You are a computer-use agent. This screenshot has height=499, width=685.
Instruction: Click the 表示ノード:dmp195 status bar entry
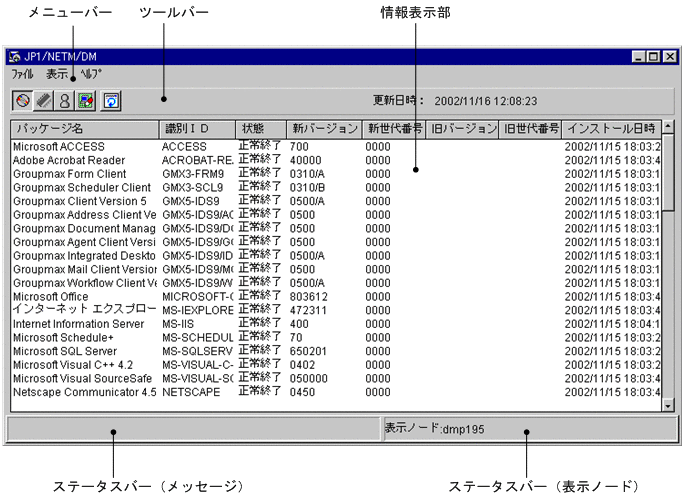click(x=434, y=429)
